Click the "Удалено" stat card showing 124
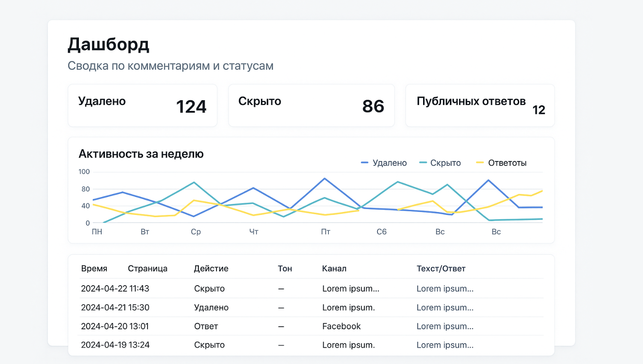Viewport: 643px width, 364px height. coord(142,105)
